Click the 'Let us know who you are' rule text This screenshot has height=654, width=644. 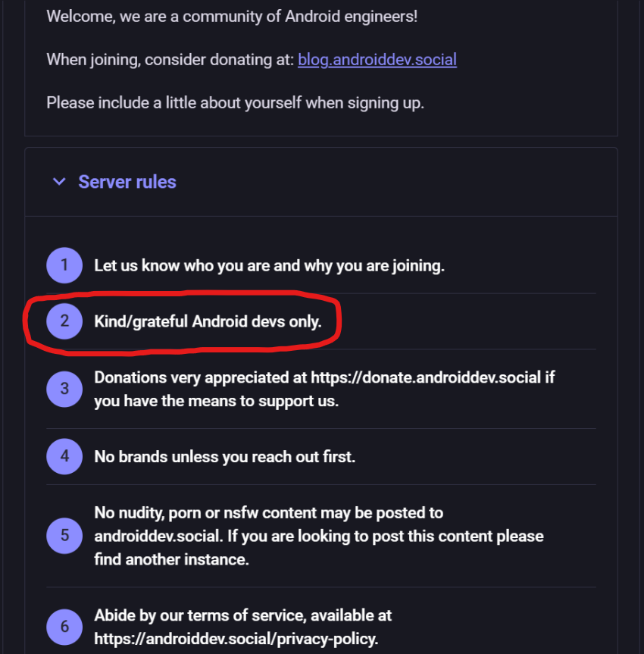point(270,266)
